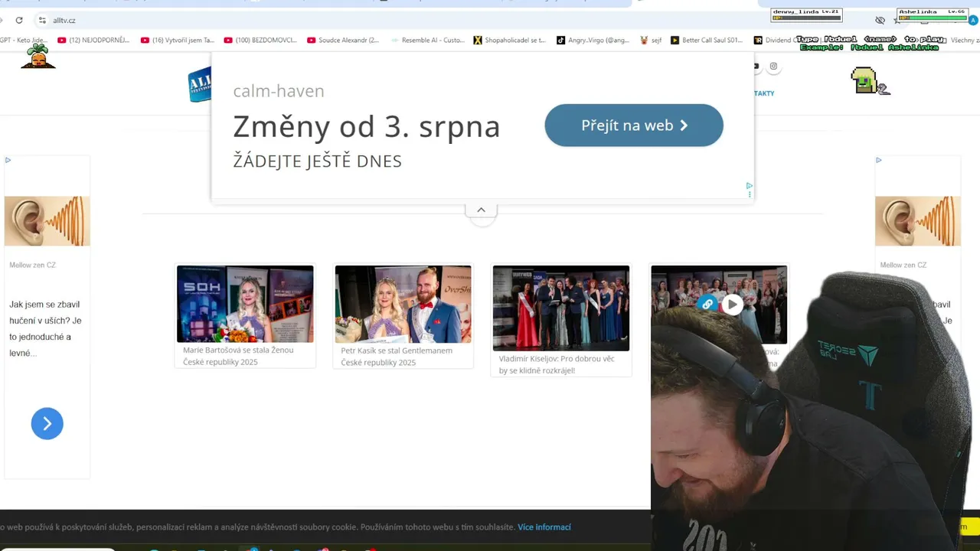This screenshot has height=551, width=980.
Task: Open Petr Kasík article thumbnail
Action: [x=403, y=304]
